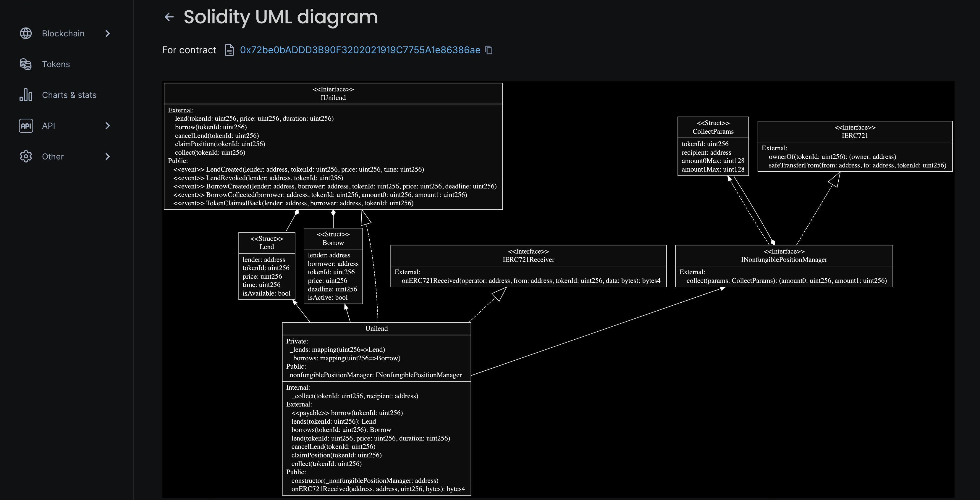Click the copy contract address icon
Image resolution: width=980 pixels, height=500 pixels.
point(489,50)
